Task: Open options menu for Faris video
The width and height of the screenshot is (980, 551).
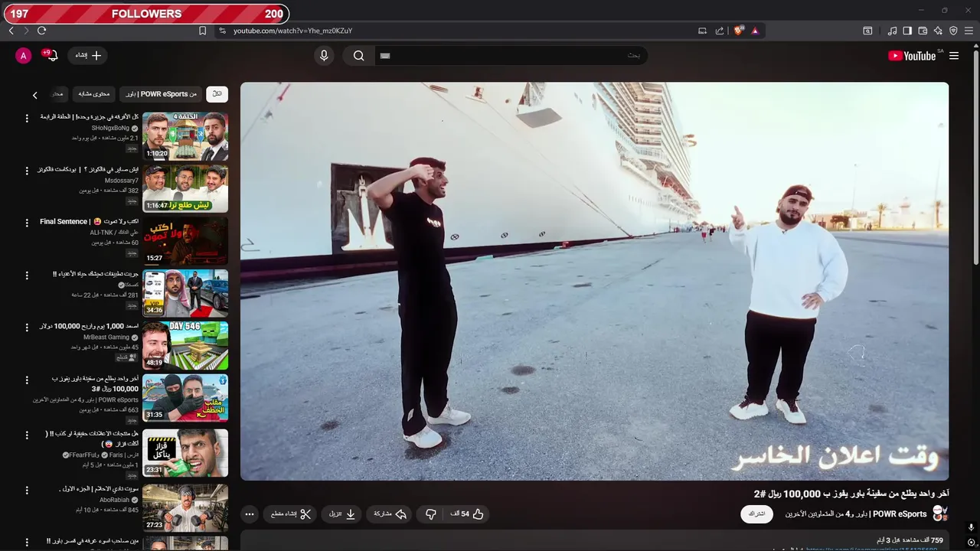Action: click(x=27, y=434)
